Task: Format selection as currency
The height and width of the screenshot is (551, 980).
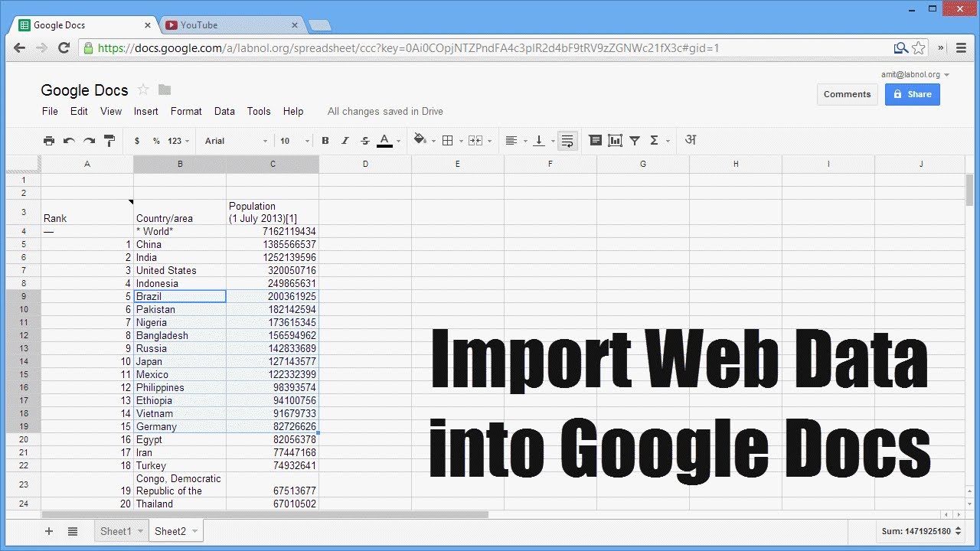Action: (x=137, y=141)
